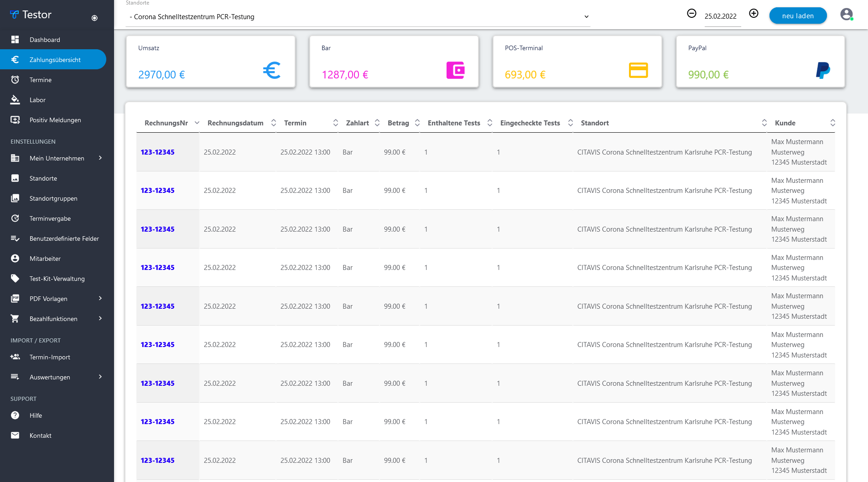
Task: Open first invoice link 123-12345
Action: 157,152
